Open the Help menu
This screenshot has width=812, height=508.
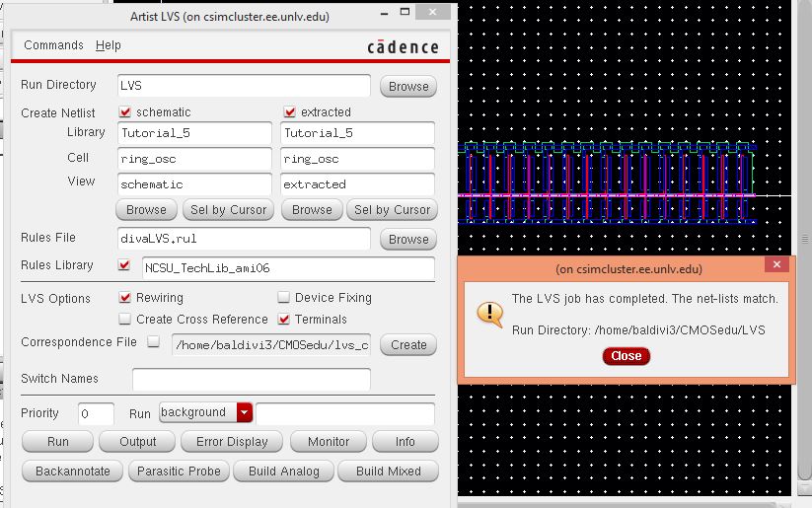[x=109, y=45]
